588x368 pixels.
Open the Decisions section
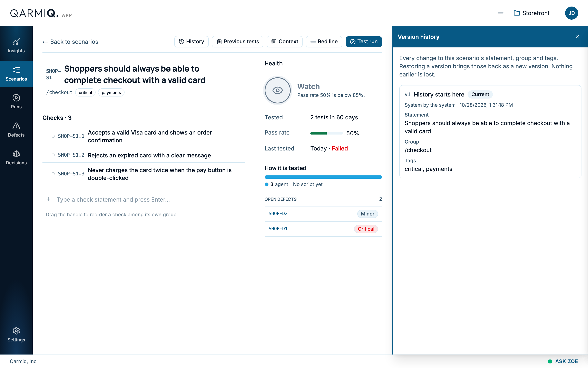[16, 158]
